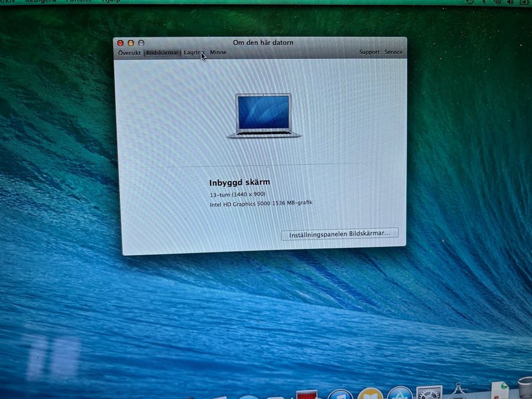Click the Support link in the title bar
This screenshot has height=399, width=532.
(x=369, y=52)
